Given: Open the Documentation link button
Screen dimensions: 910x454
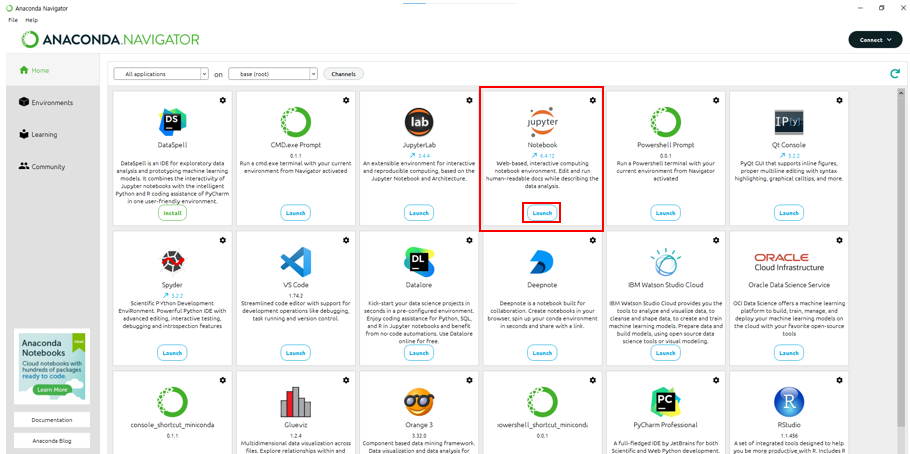Looking at the screenshot, I should point(52,420).
